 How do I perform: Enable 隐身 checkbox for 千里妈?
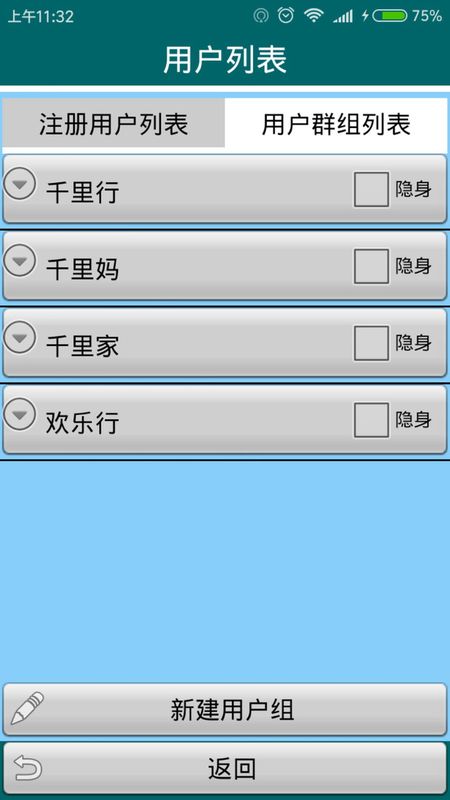pos(371,266)
